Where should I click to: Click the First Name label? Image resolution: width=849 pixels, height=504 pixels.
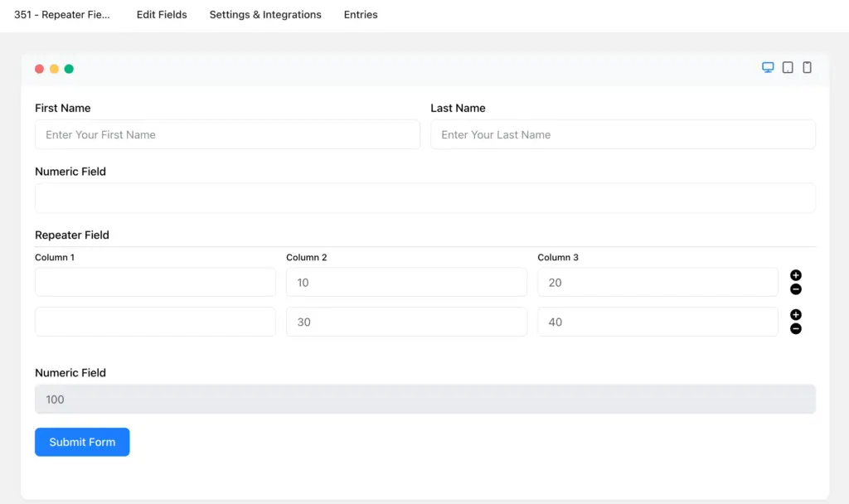click(63, 109)
